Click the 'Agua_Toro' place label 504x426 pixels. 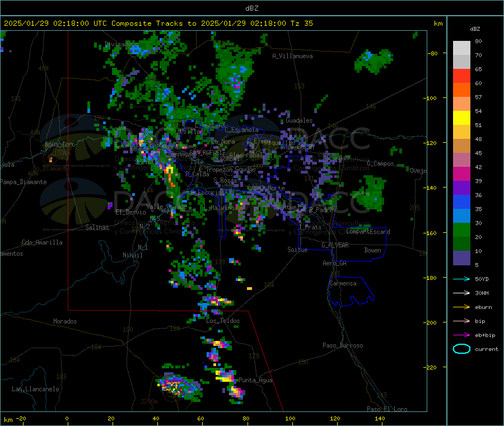coord(60,144)
